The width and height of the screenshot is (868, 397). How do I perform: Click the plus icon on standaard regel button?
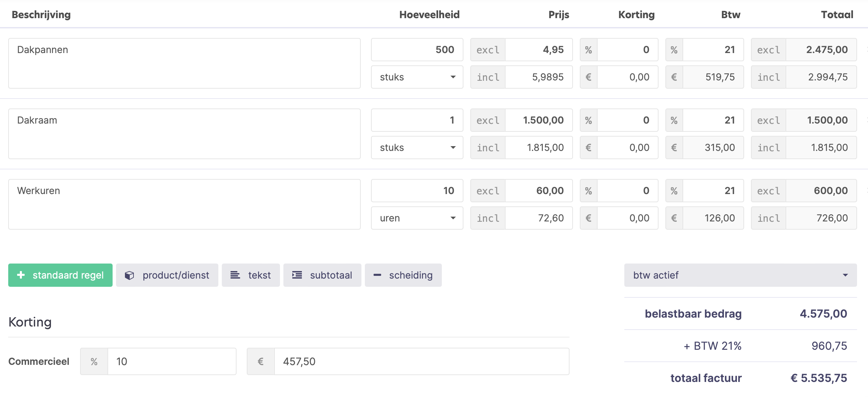21,275
